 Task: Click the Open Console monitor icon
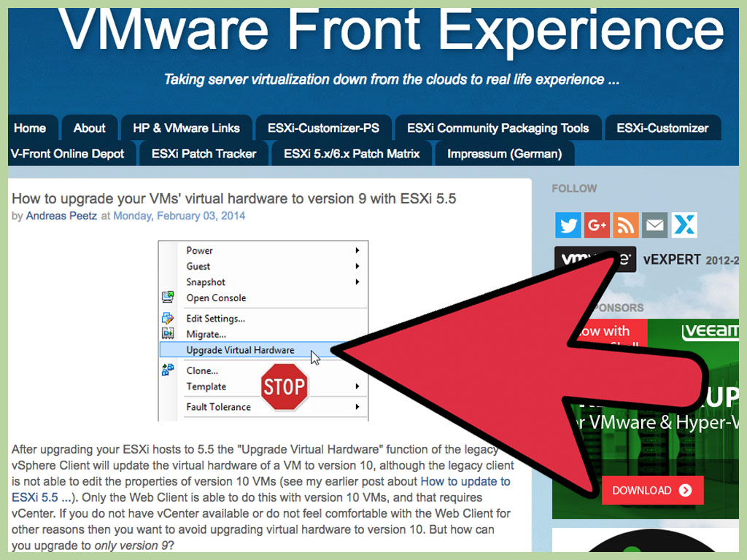point(168,297)
